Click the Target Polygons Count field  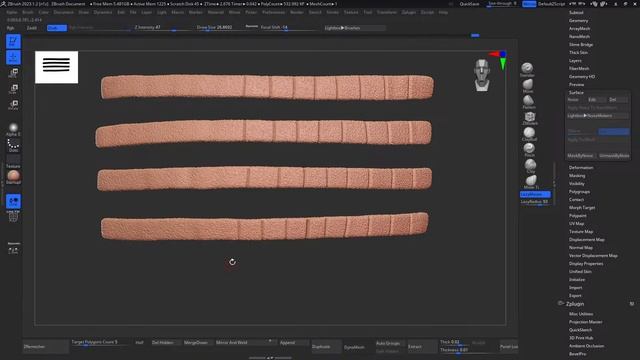click(100, 342)
